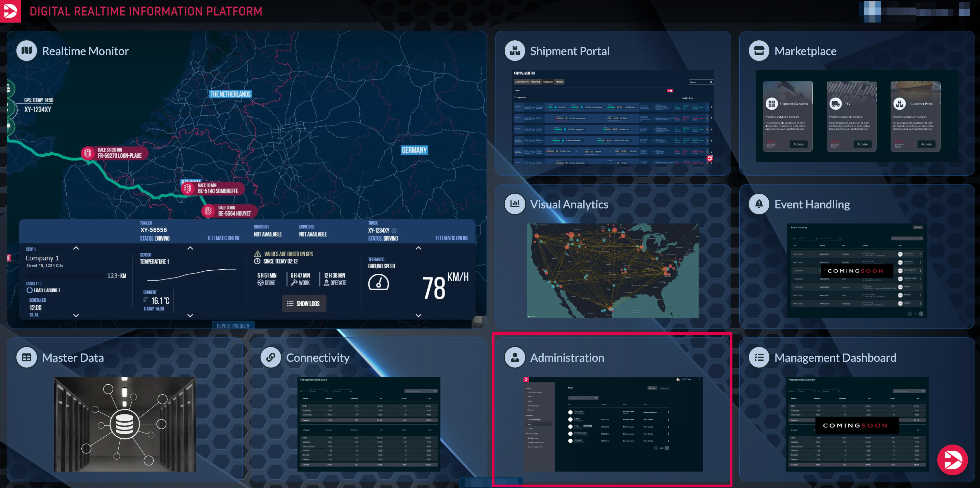Click the round red logo floating button
This screenshot has width=980, height=488.
point(952,460)
